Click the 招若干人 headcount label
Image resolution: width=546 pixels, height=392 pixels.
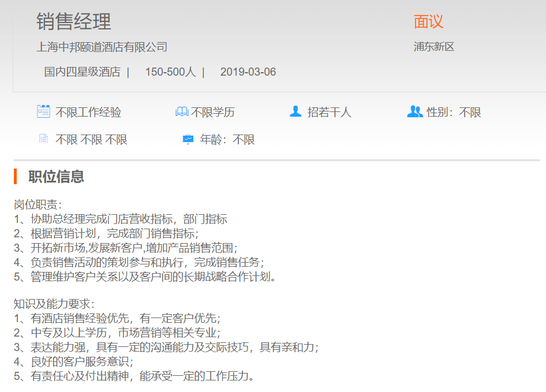[x=329, y=113]
